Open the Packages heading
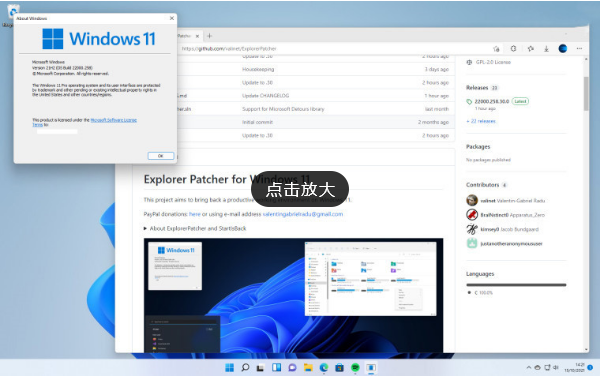This screenshot has height=379, width=600. [478, 147]
